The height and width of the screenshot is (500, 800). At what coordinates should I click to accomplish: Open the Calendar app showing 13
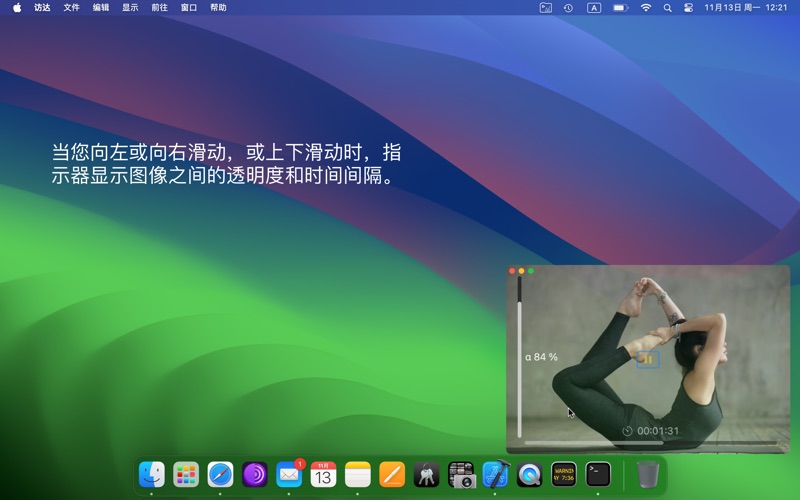[323, 474]
